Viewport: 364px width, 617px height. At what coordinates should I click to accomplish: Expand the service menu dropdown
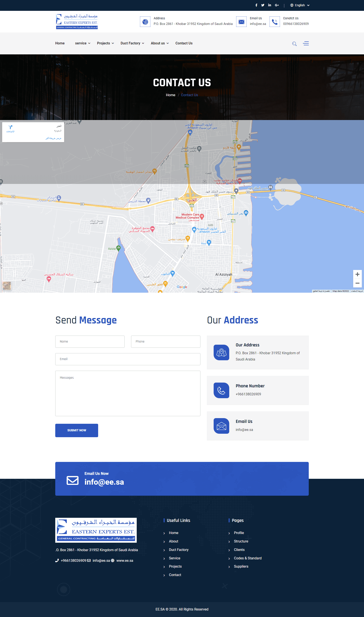[x=83, y=43]
